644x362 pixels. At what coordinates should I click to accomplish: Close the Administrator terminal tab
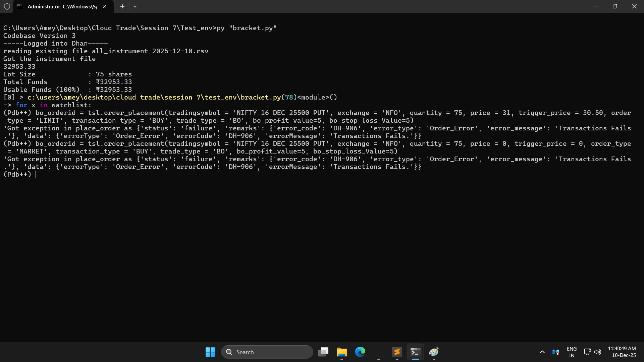(x=105, y=6)
